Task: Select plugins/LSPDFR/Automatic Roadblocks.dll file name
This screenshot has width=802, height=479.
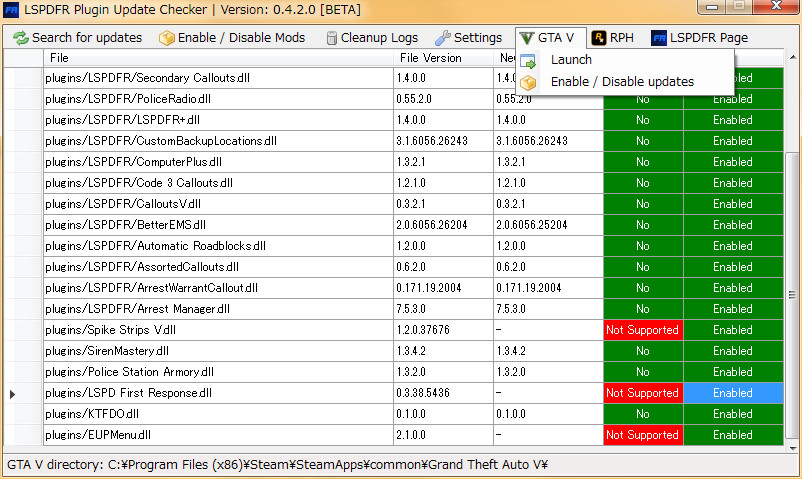Action: (x=155, y=246)
